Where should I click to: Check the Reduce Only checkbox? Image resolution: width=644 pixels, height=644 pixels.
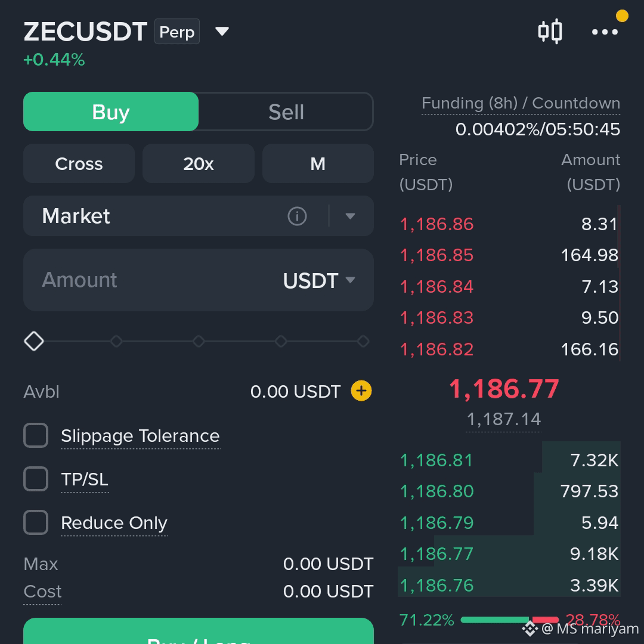pyautogui.click(x=36, y=522)
